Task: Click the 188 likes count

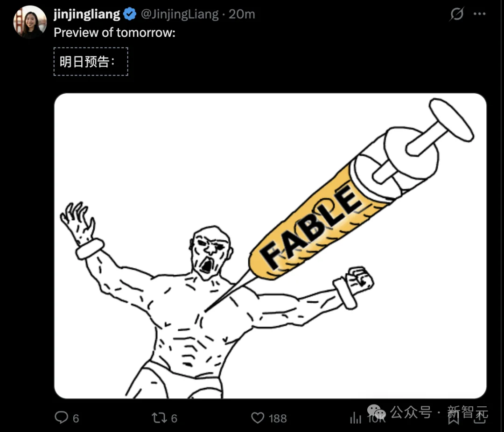Action: coord(278,418)
